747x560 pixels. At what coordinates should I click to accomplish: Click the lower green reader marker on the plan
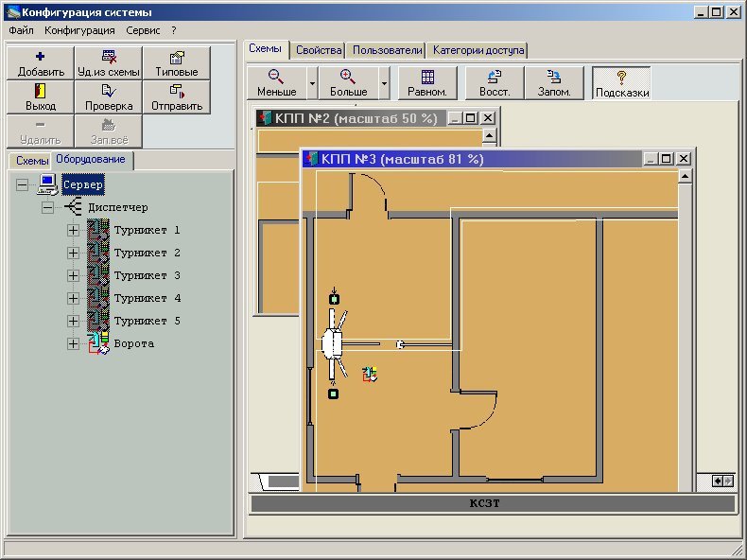(x=334, y=394)
